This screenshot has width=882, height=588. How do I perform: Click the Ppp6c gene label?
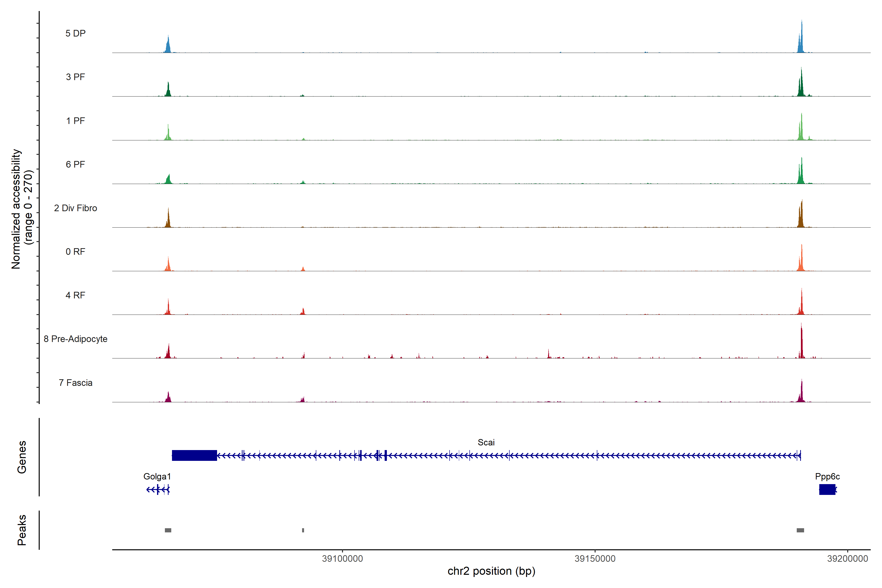coord(827,477)
